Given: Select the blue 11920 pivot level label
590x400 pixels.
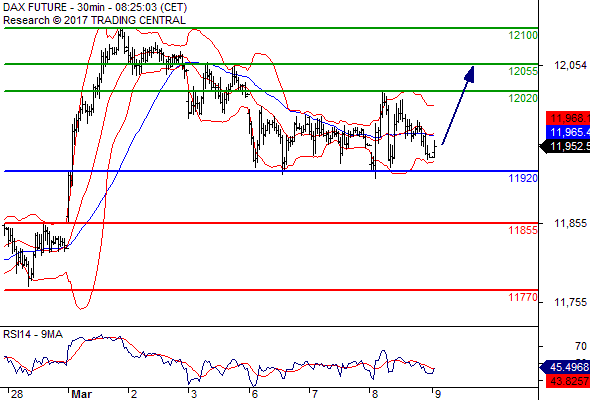Looking at the screenshot, I should 523,178.
